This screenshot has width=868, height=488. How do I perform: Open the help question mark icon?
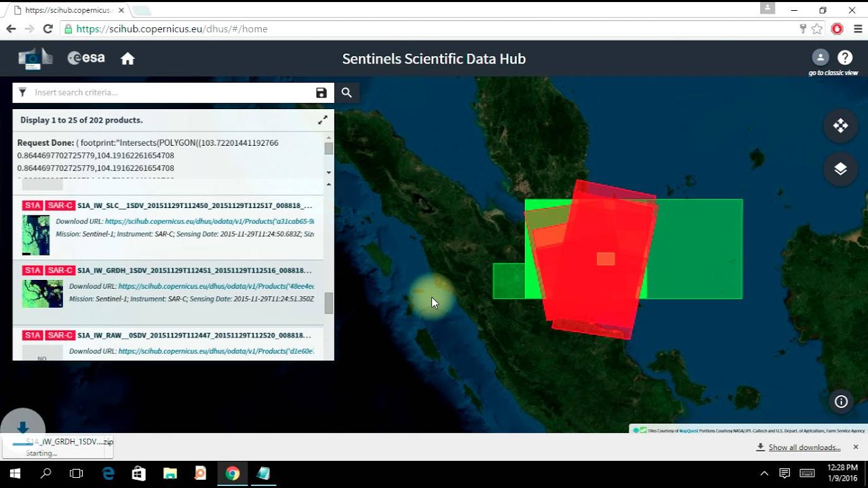845,58
